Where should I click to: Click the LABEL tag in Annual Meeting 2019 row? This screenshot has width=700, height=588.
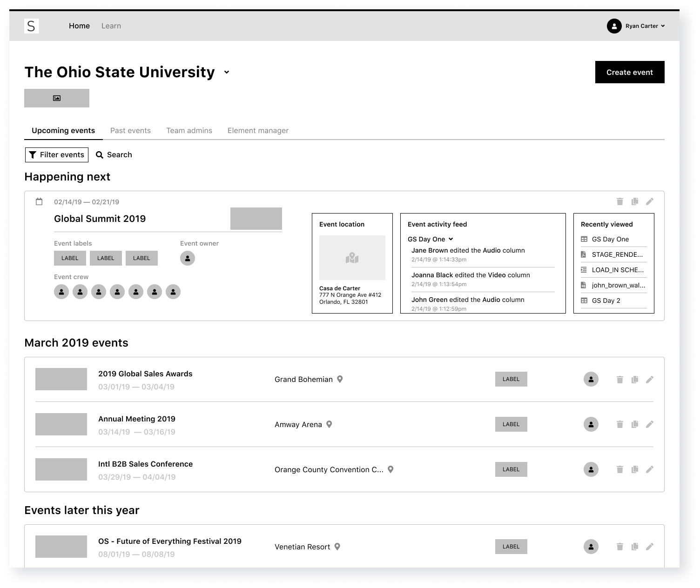coord(511,424)
